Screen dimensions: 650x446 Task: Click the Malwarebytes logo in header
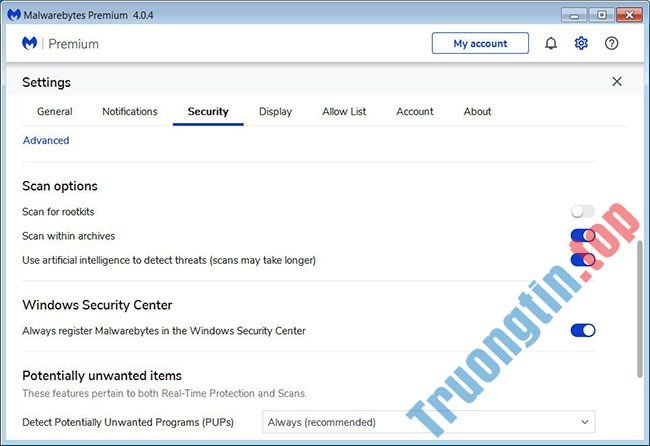(x=30, y=44)
